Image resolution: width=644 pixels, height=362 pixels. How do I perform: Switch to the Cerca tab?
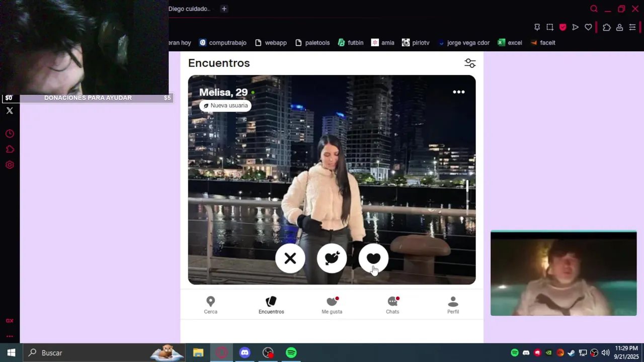(x=211, y=305)
